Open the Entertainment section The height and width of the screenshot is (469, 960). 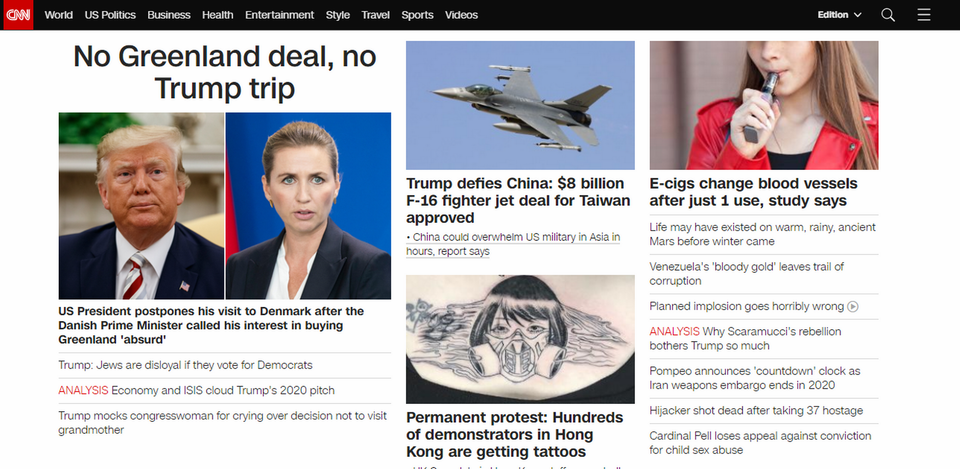pyautogui.click(x=279, y=15)
